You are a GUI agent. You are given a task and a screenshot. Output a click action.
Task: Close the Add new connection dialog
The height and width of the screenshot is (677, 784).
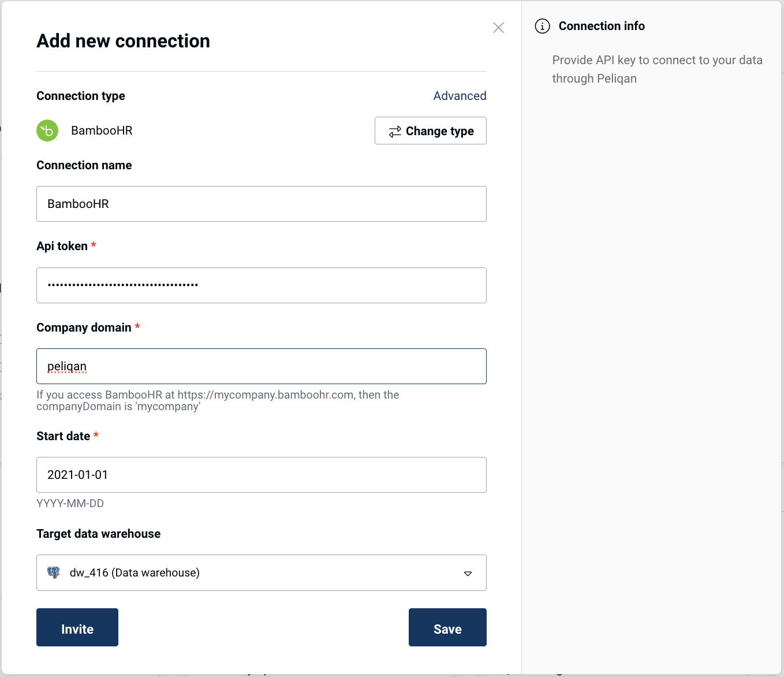coord(499,28)
